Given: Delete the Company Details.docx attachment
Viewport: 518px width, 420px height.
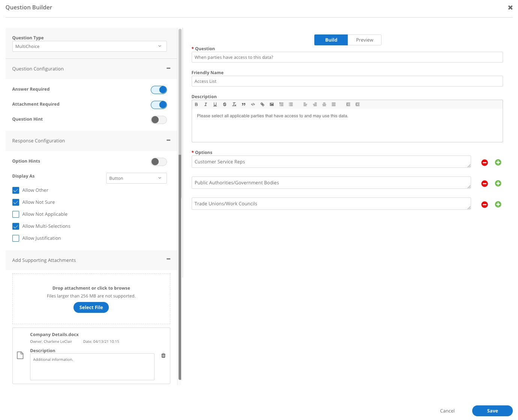Looking at the screenshot, I should click(163, 355).
